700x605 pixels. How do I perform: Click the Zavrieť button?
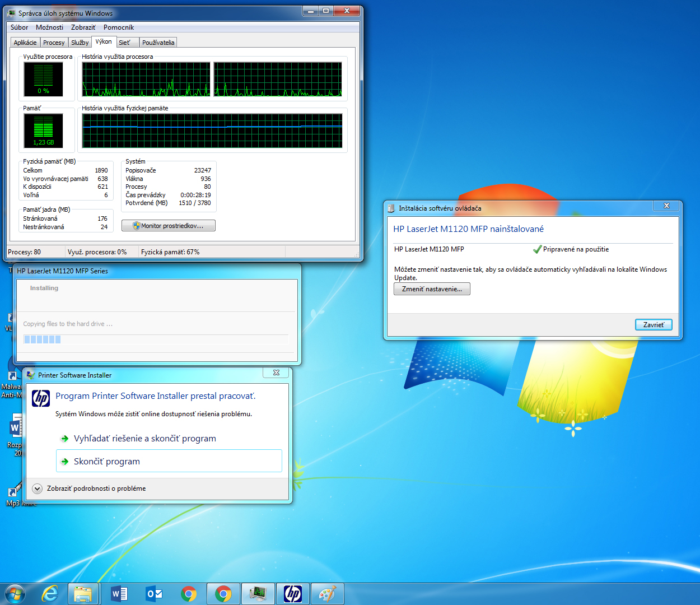coord(654,325)
